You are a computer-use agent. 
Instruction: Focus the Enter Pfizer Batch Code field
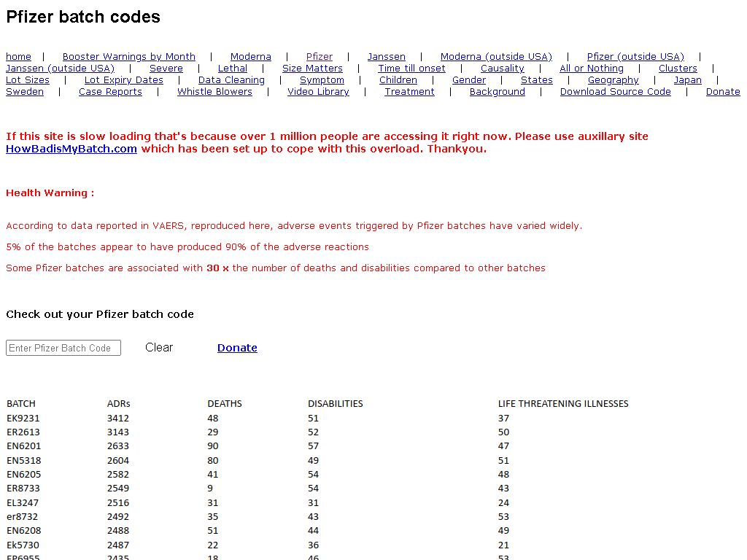click(63, 348)
